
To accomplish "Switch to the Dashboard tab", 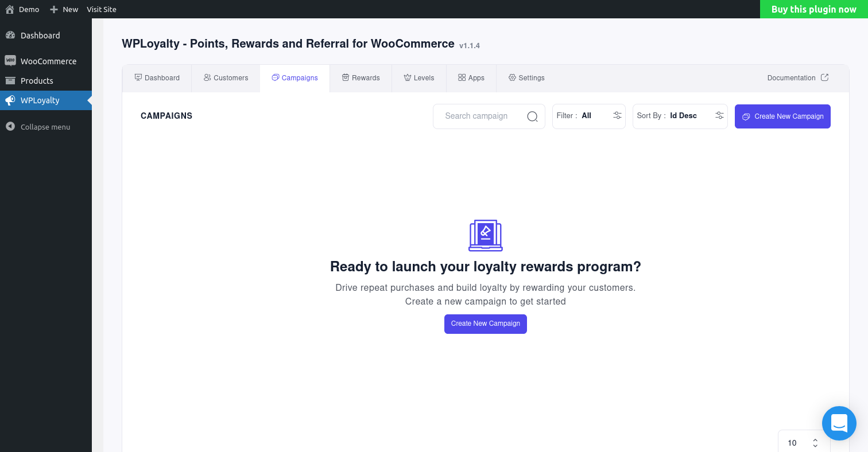I will pos(157,78).
